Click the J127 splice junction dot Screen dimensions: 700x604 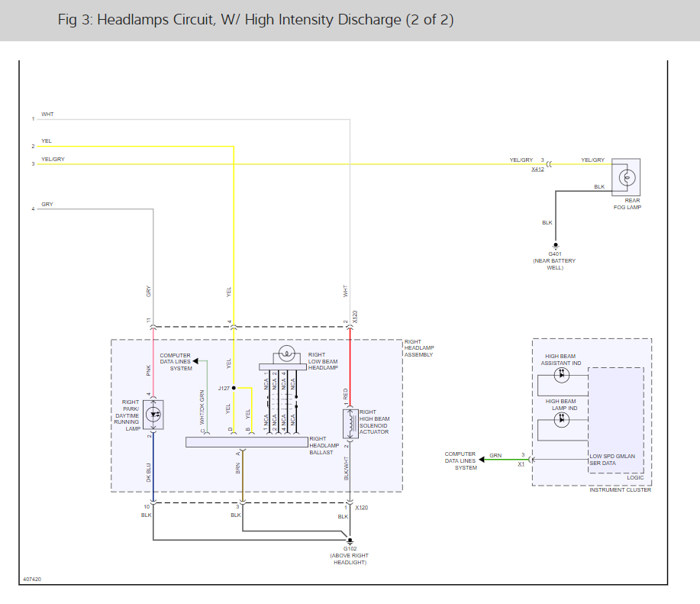coord(234,388)
